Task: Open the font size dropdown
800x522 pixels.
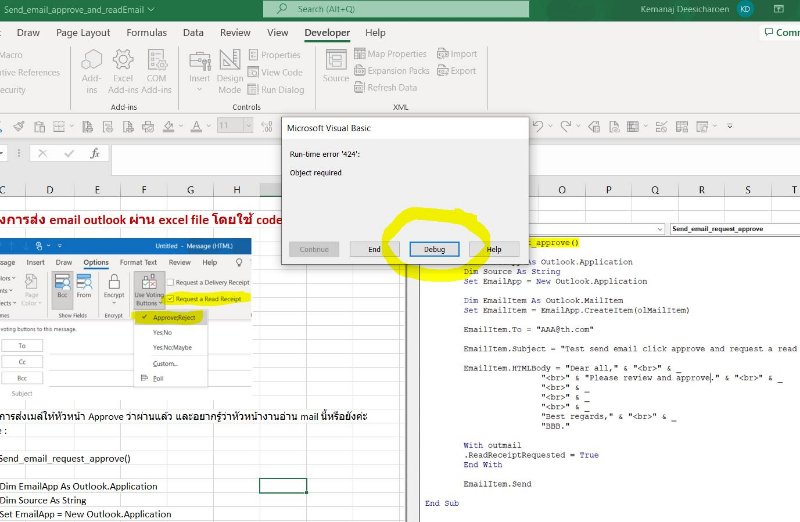Action: coord(249,126)
